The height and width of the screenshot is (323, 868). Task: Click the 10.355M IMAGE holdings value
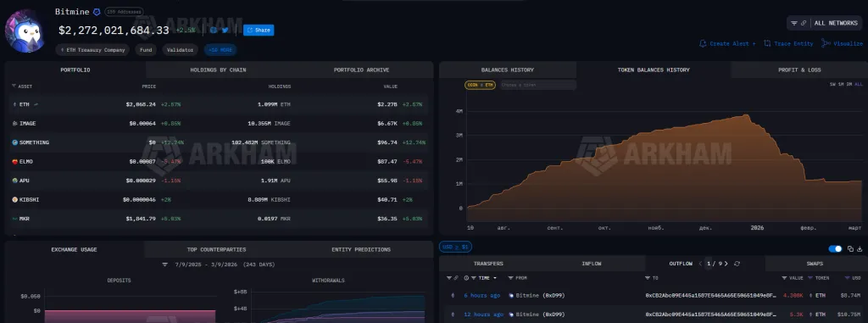pos(269,123)
